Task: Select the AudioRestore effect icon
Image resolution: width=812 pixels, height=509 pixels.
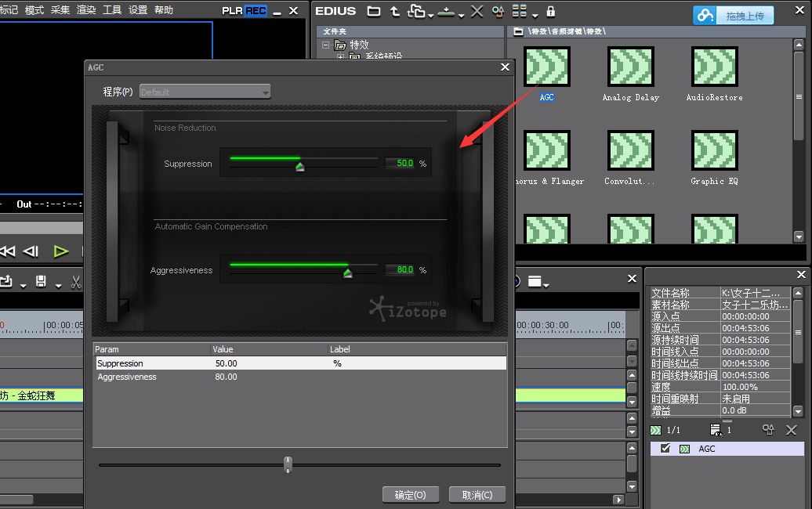Action: click(715, 67)
